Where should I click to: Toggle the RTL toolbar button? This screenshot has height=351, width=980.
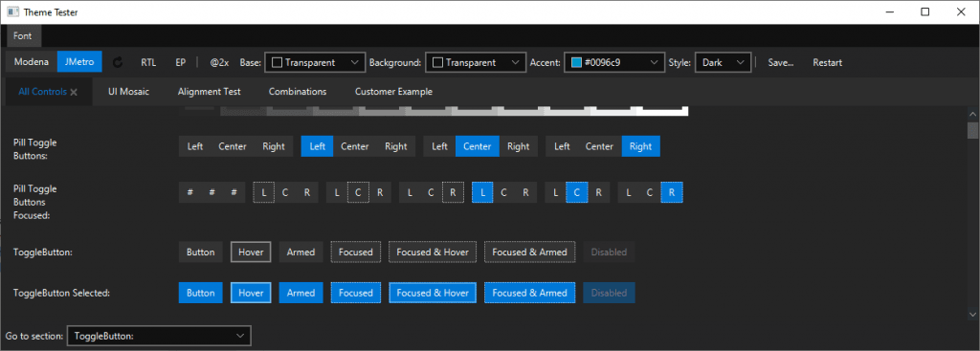(x=148, y=62)
